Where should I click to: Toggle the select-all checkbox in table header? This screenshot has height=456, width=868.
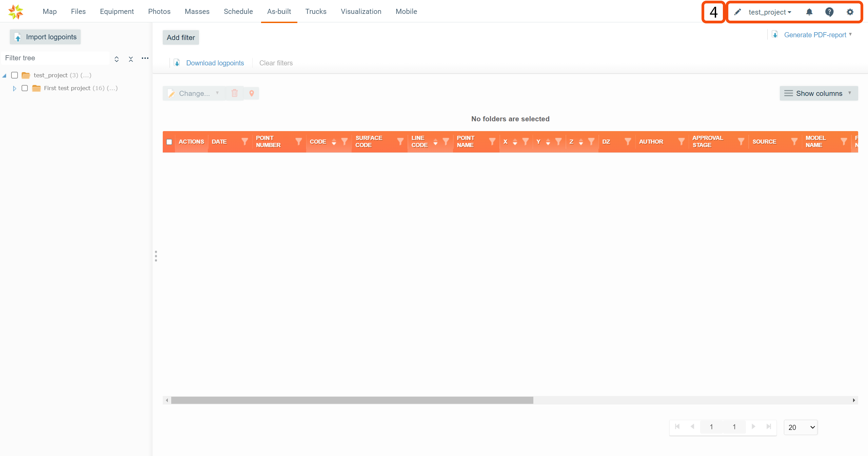[169, 142]
